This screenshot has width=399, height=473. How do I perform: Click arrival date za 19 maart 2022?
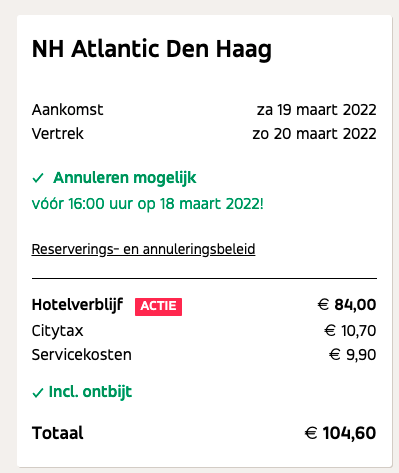pos(316,110)
